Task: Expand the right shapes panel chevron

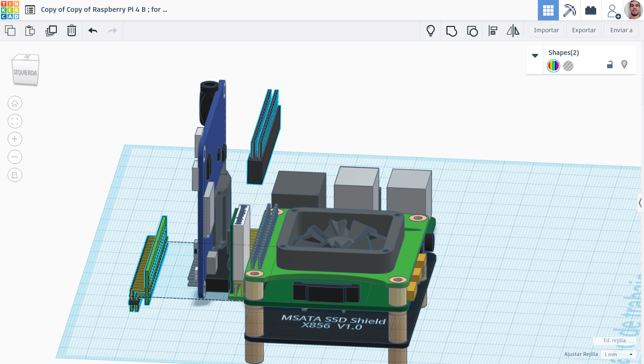Action: click(x=640, y=203)
